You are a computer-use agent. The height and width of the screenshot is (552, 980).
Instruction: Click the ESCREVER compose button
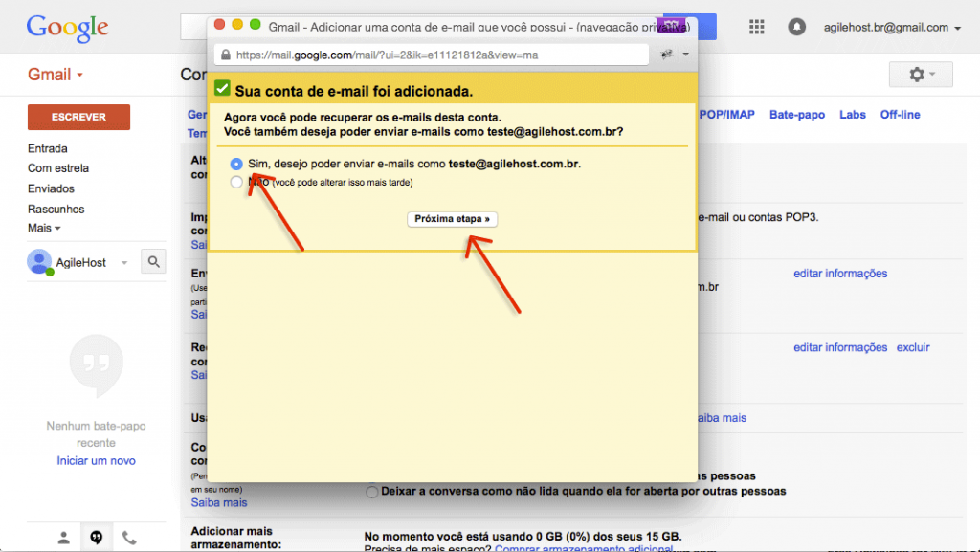pyautogui.click(x=78, y=117)
